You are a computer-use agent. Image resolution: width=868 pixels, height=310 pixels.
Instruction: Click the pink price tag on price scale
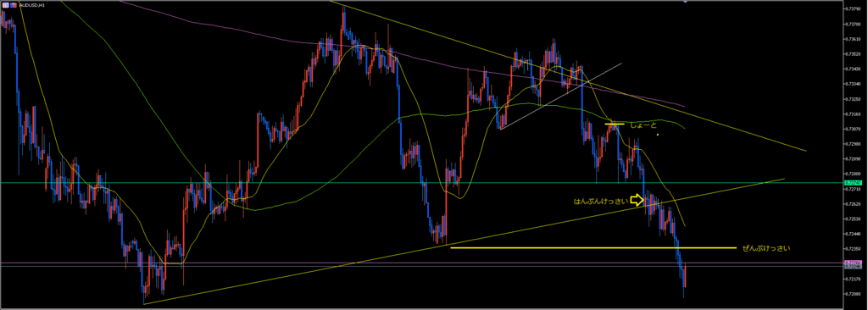853,262
